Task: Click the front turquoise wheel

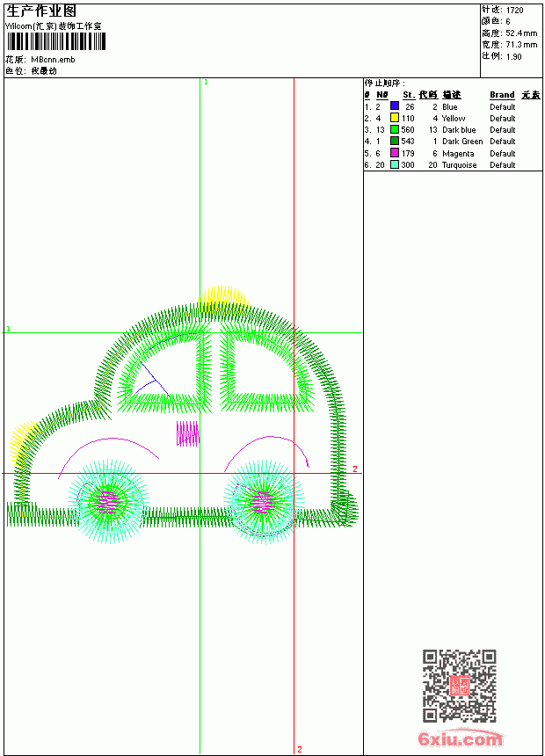Action: (x=108, y=501)
